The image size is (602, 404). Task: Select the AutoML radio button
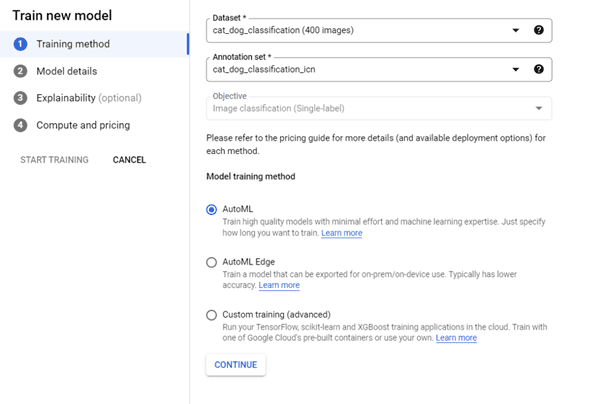pyautogui.click(x=211, y=210)
